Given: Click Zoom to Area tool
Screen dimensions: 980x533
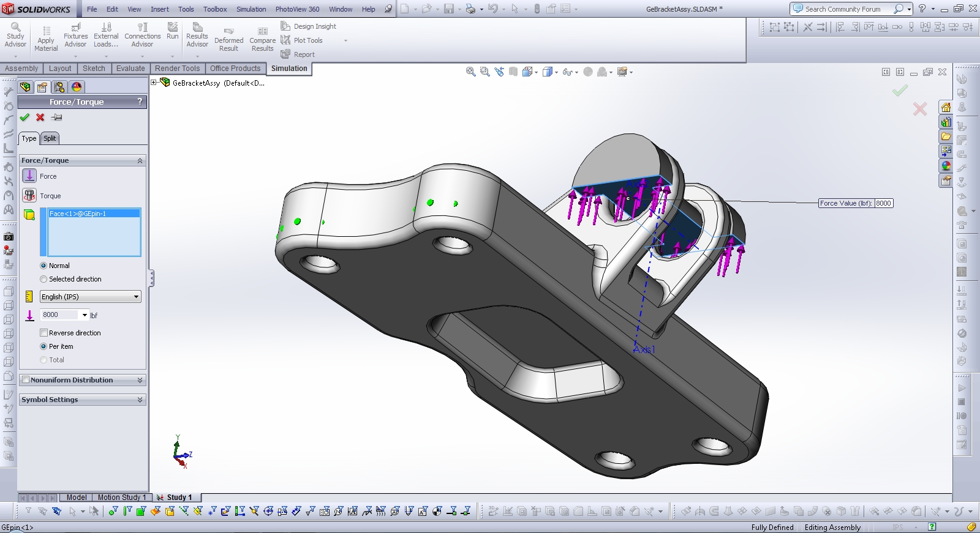Looking at the screenshot, I should point(484,72).
